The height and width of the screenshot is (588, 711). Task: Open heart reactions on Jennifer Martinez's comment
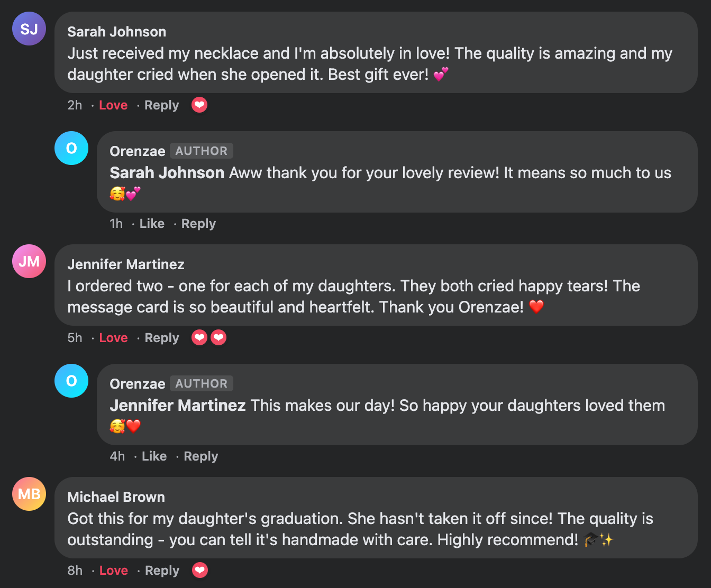(209, 337)
